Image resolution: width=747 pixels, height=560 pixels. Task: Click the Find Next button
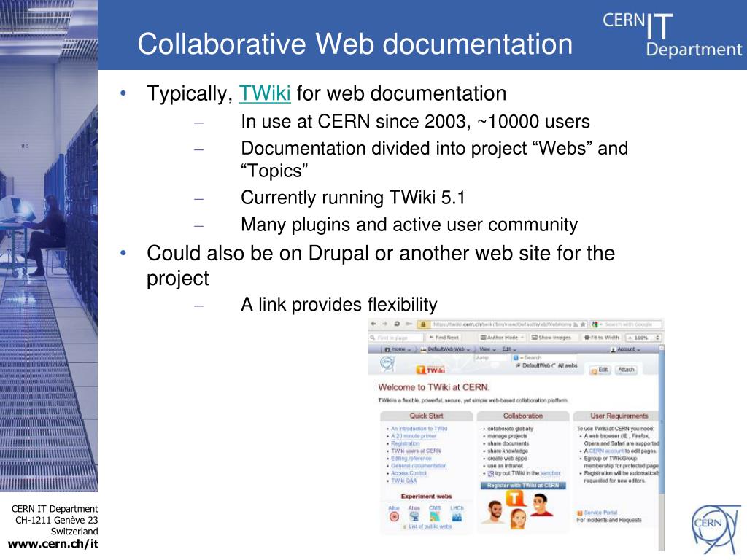[444, 337]
